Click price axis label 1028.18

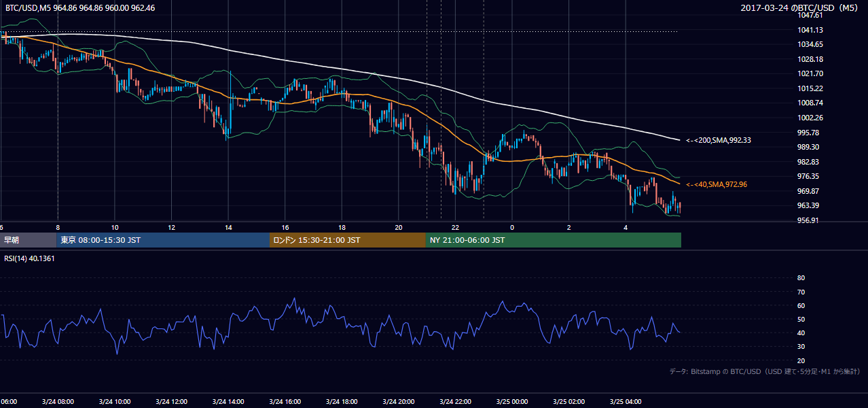tap(811, 59)
